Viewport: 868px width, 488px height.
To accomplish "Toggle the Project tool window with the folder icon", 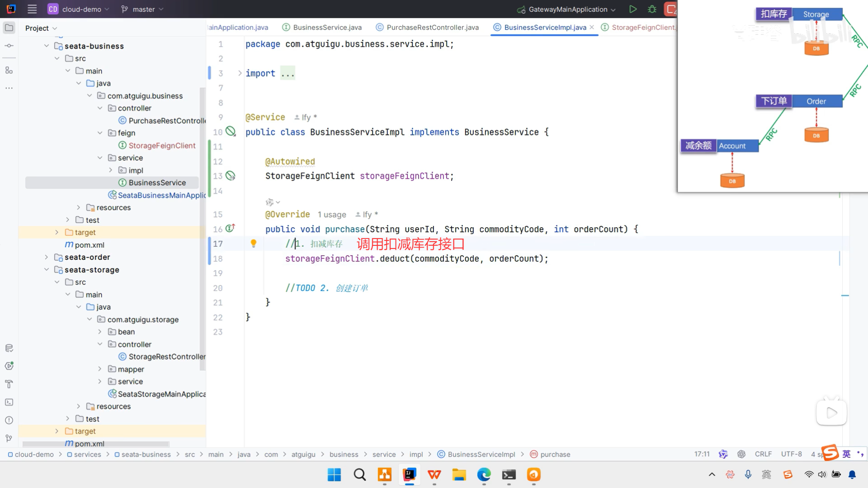I will click(9, 28).
